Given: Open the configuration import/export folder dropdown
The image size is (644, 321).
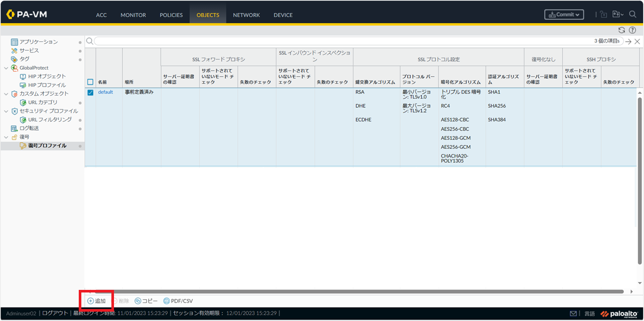Looking at the screenshot, I should (618, 15).
